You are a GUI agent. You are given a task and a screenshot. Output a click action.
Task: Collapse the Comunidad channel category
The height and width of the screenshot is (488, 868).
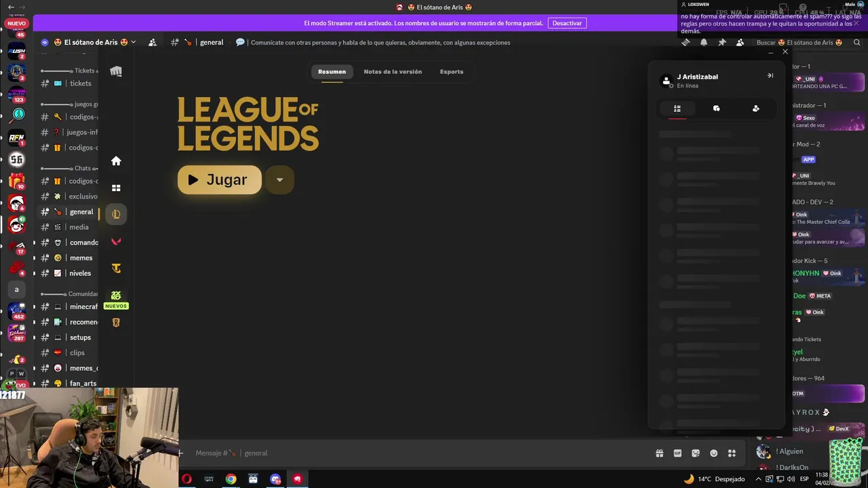(69, 294)
